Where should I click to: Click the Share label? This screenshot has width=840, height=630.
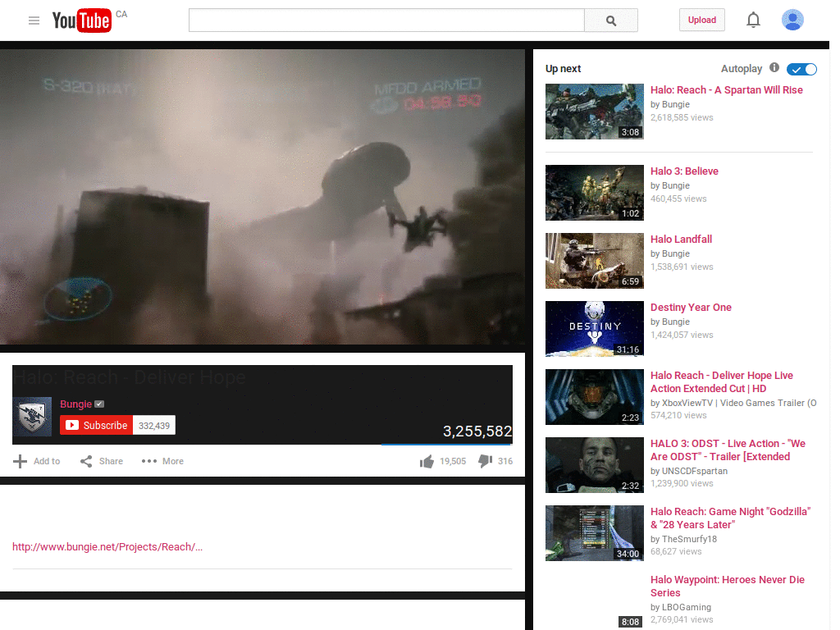[111, 461]
